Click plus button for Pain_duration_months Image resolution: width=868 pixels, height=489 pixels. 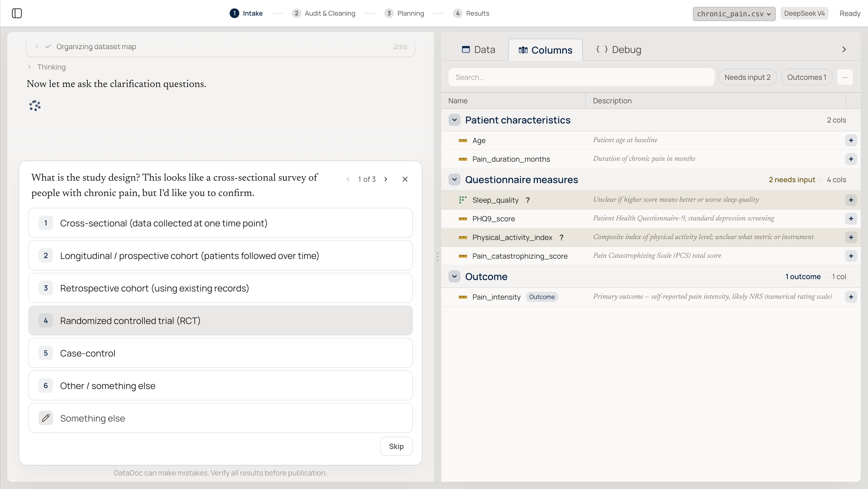851,159
